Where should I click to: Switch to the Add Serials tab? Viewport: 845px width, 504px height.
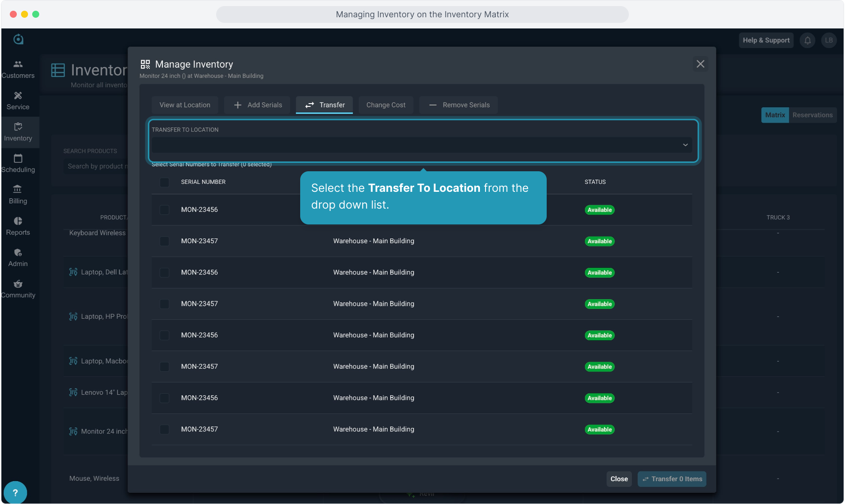[x=257, y=105]
